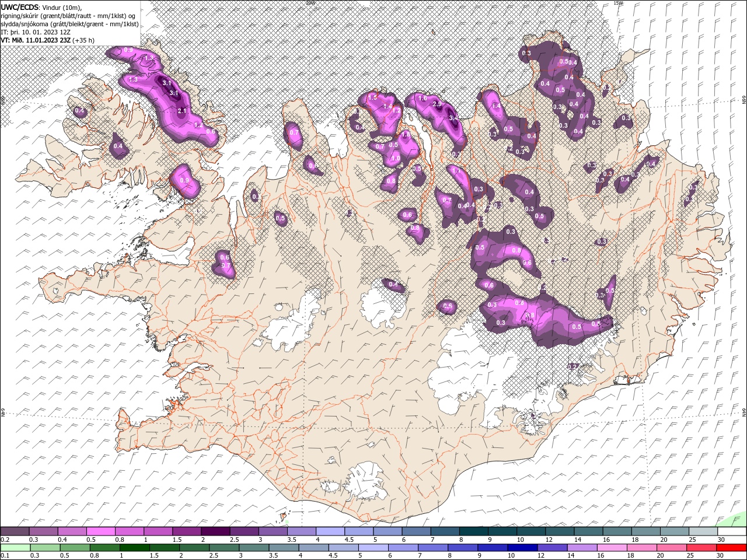Click the '15W' longitude label
Viewport: 747px width, 560px height.
pyautogui.click(x=619, y=3)
